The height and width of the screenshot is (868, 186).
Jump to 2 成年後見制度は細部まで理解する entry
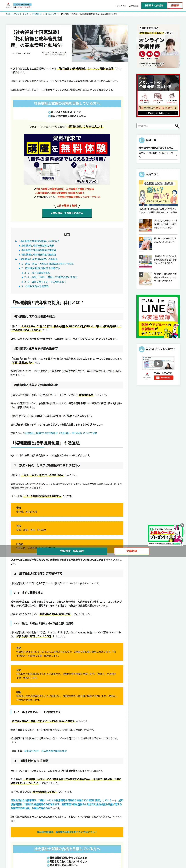click(41, 268)
